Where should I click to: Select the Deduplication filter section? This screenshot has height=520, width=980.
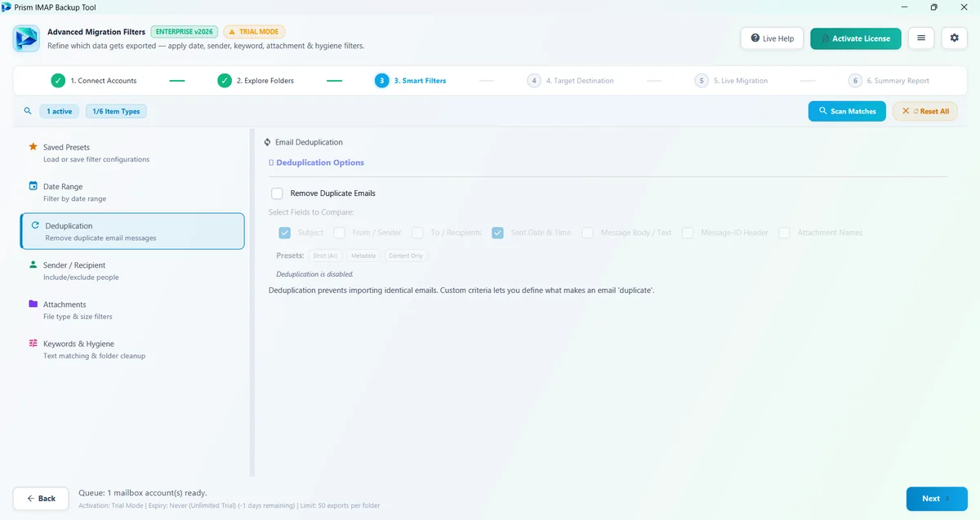(x=132, y=231)
